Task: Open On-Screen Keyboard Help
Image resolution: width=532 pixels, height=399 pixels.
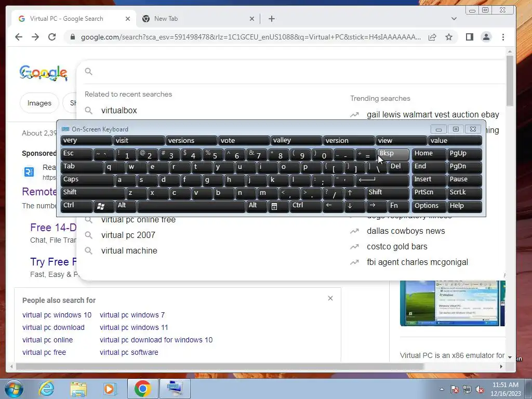Action: point(464,206)
